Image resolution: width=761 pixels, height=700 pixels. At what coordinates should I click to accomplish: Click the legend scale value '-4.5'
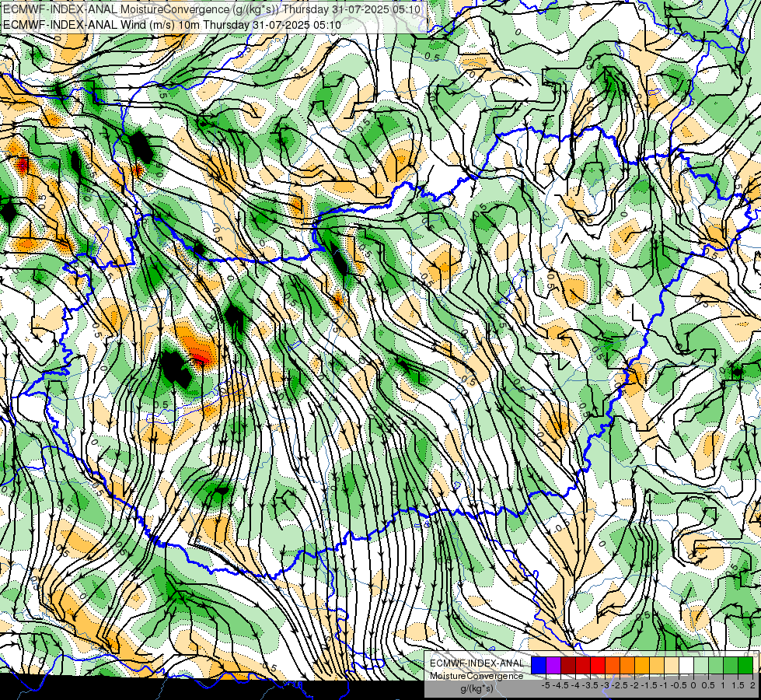[560, 685]
